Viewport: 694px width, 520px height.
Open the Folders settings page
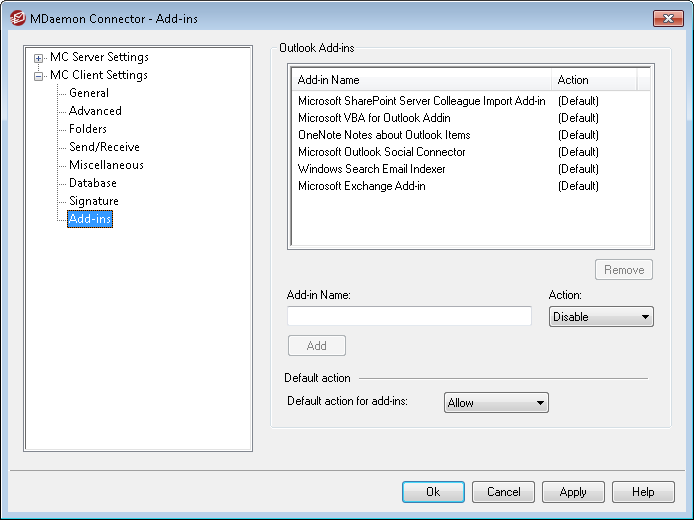click(x=88, y=129)
